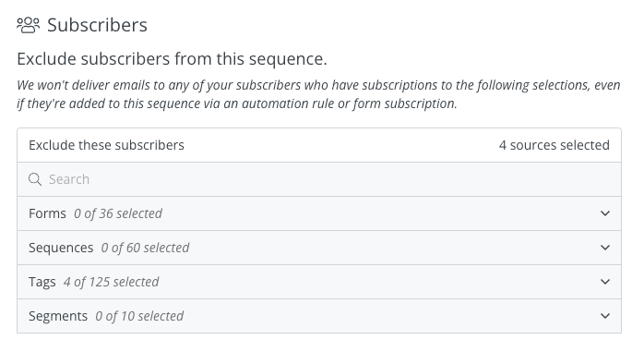Click '0 of 60 selected' label
Image resolution: width=644 pixels, height=352 pixels.
[x=145, y=248]
